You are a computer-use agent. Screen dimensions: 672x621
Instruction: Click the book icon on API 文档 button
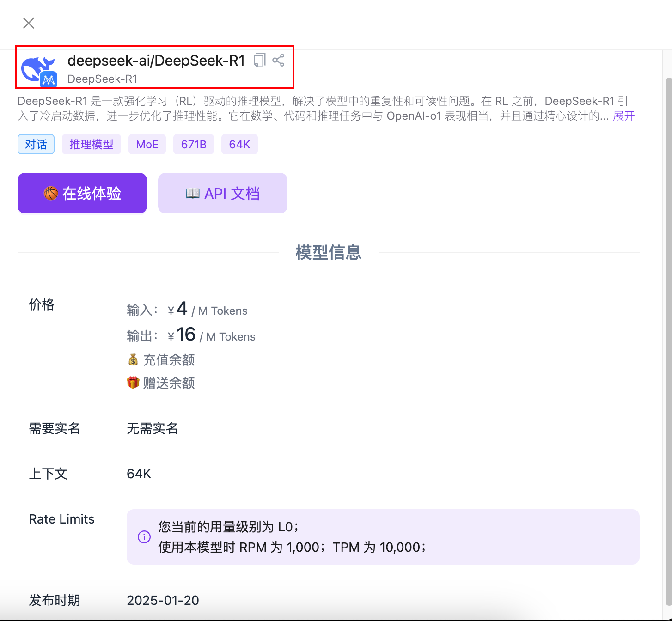[192, 193]
